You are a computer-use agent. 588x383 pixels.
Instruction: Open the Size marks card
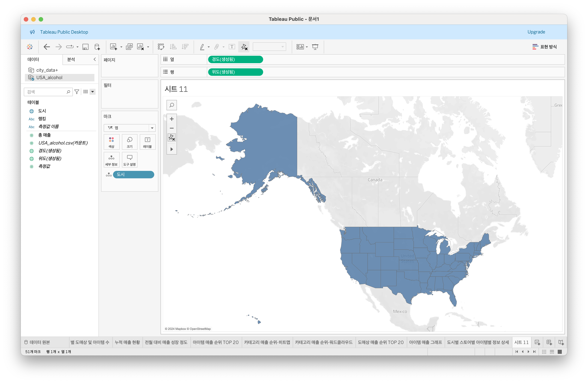pyautogui.click(x=130, y=142)
